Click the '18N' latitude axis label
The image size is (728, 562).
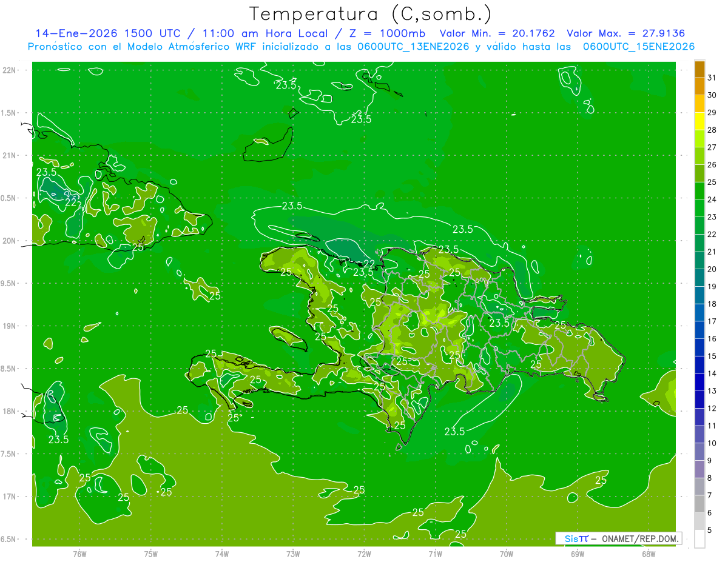click(10, 411)
